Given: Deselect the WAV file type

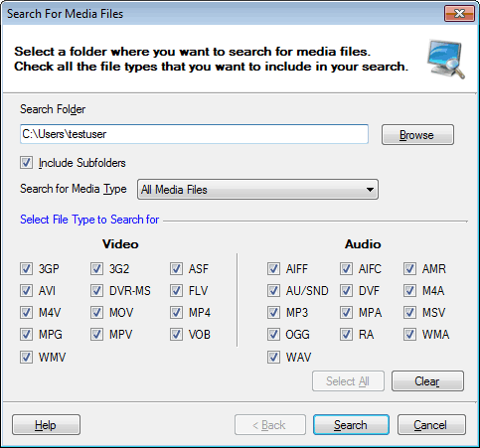Looking at the screenshot, I should click(x=273, y=358).
